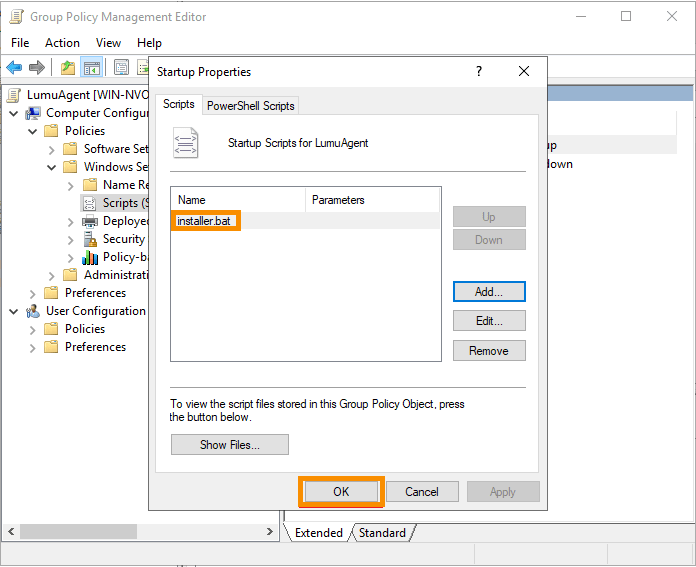696x567 pixels.
Task: Select Preferences under User Configuration label
Action: coord(95,347)
